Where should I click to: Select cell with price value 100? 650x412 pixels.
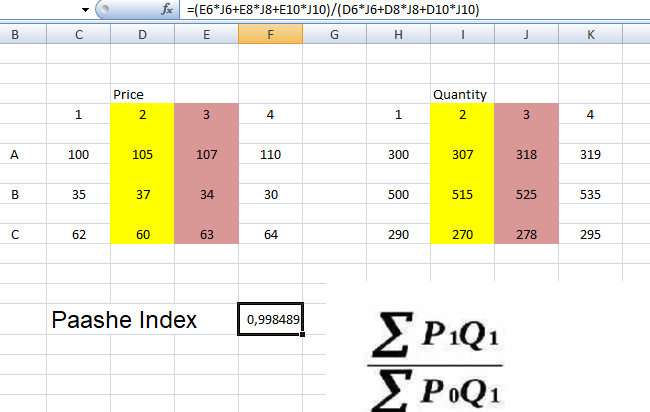click(78, 155)
